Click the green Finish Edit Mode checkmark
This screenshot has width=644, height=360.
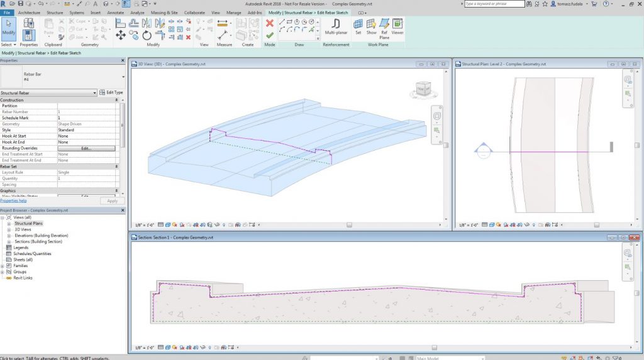click(x=270, y=35)
